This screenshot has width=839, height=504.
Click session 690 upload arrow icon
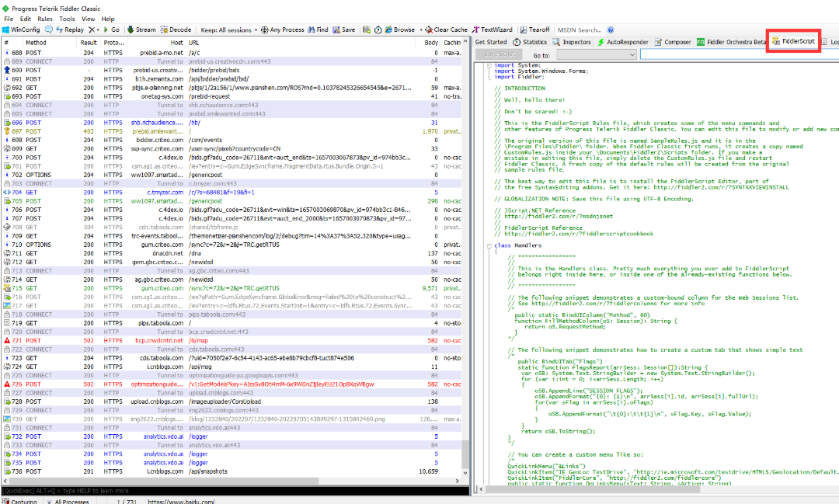[x=7, y=70]
